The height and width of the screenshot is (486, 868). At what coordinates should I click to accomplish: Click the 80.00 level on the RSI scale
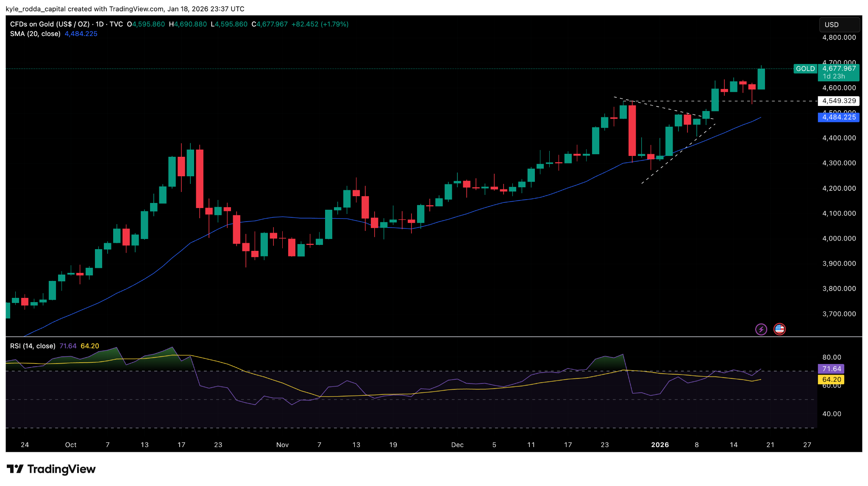coord(831,358)
